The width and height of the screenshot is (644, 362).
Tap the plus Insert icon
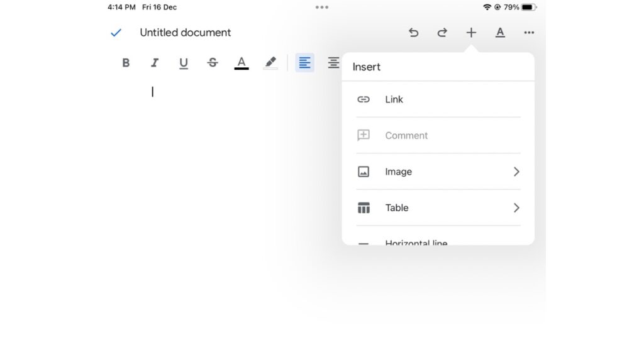471,33
